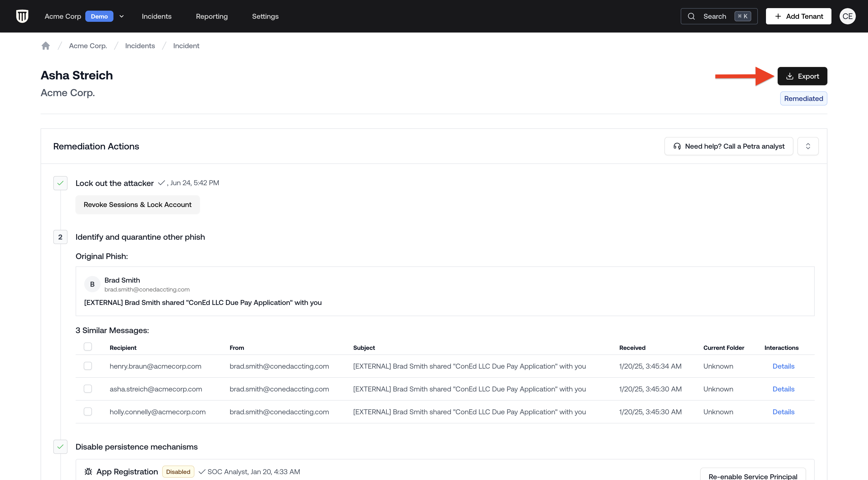Open the Reporting menu
Image resolution: width=868 pixels, height=480 pixels.
(x=212, y=16)
